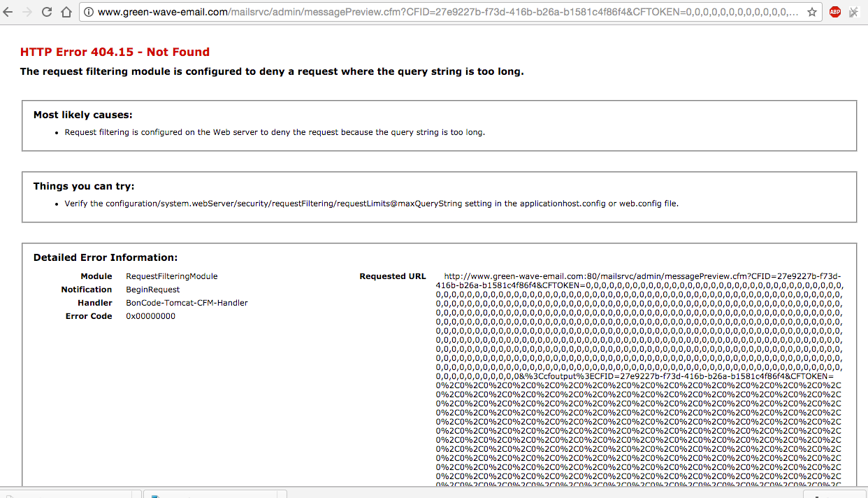The height and width of the screenshot is (498, 868).
Task: Open the ABP extension dropdown menu
Action: click(x=834, y=12)
